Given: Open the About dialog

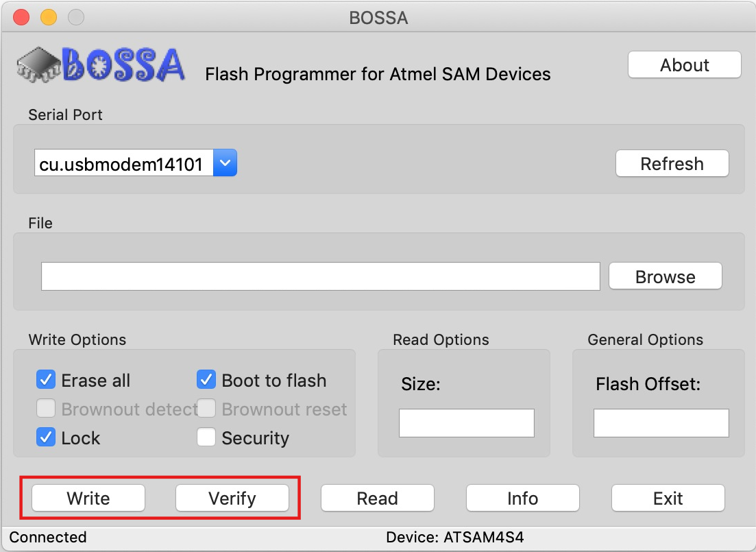Looking at the screenshot, I should [684, 64].
